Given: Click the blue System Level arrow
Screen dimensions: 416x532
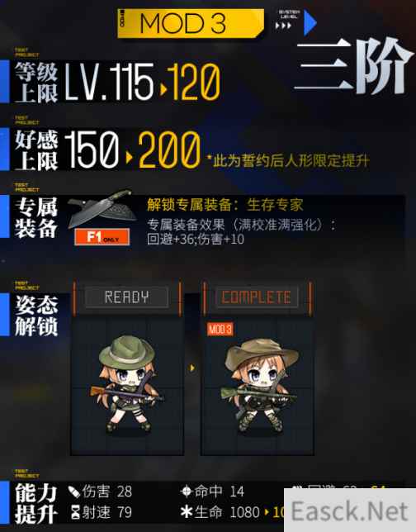Looking at the screenshot, I should [310, 23].
